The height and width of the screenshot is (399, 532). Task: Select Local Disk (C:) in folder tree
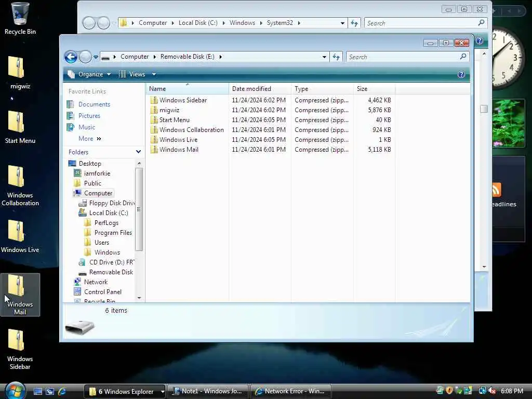(108, 212)
